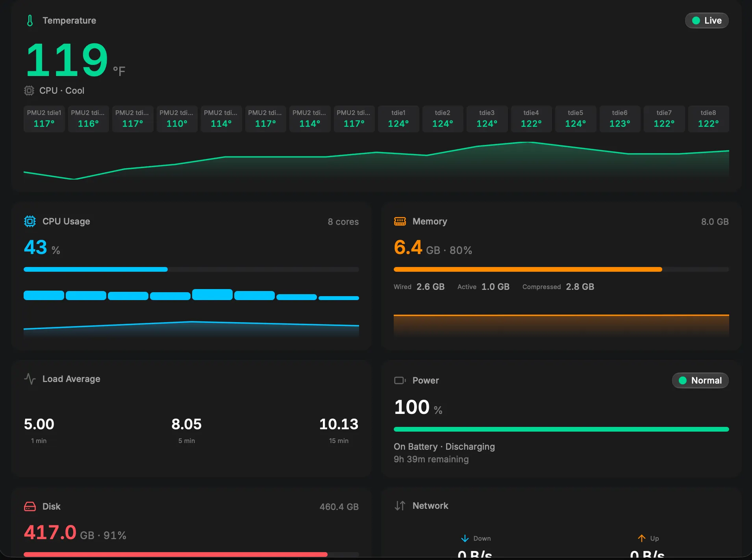Screen dimensions: 752x560
Task: Select the PMU2 tdie1 117° sensor chip
Action: [x=44, y=119]
